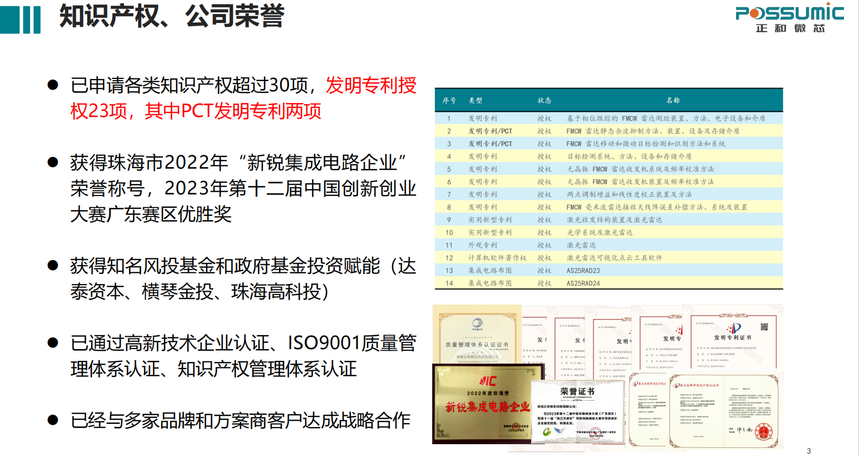Select table row 11 外观专利 激光雷达
The image size is (859, 456).
(x=607, y=244)
